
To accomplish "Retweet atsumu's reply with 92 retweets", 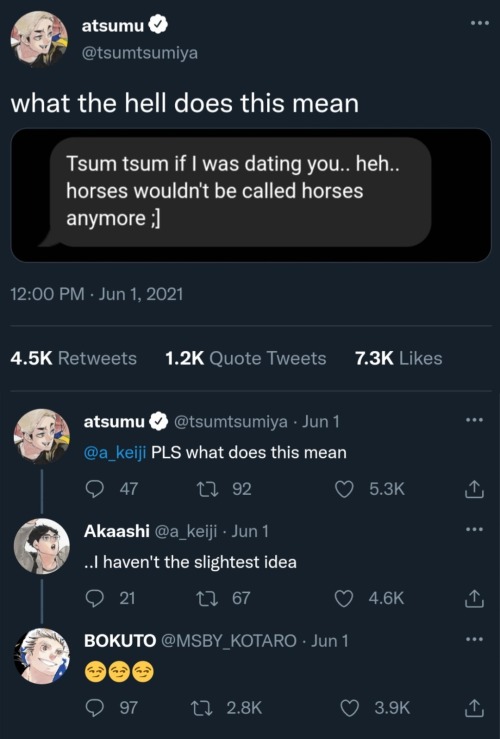I will [x=207, y=489].
